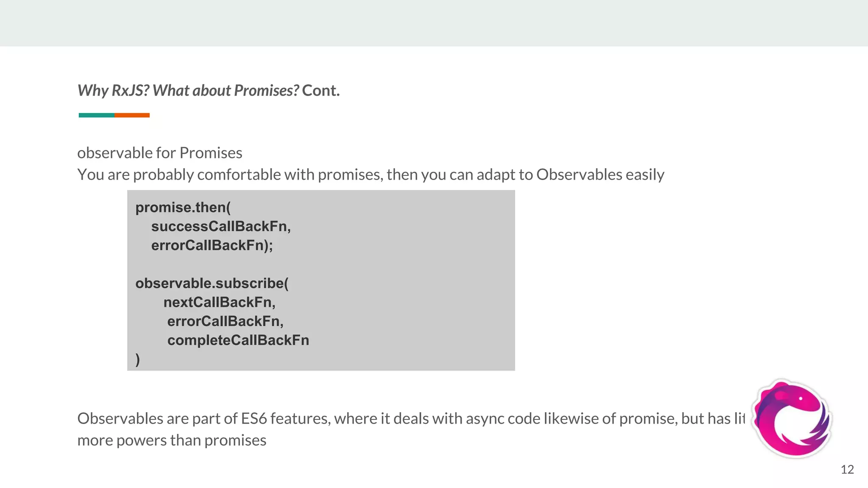Viewport: 868px width, 488px height.
Task: Click the closing parenthesis ending the code
Action: click(x=138, y=359)
